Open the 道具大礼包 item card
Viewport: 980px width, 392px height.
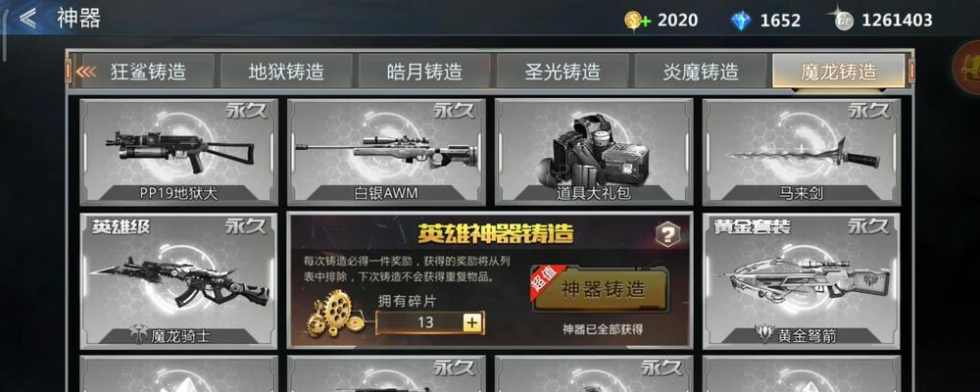point(594,152)
